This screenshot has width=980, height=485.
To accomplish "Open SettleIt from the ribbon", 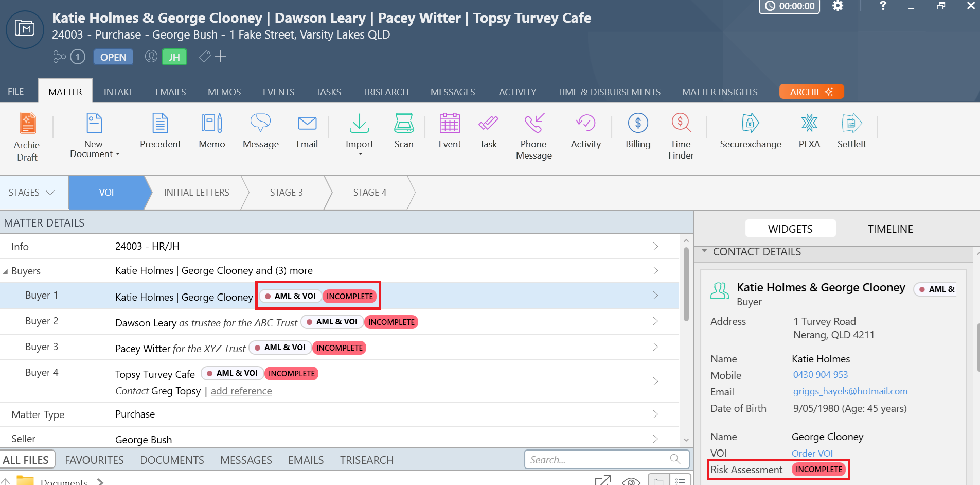I will point(851,131).
